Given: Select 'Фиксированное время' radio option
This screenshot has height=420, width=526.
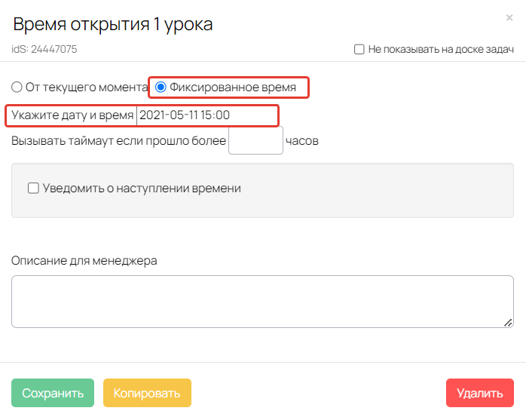Looking at the screenshot, I should click(x=161, y=87).
